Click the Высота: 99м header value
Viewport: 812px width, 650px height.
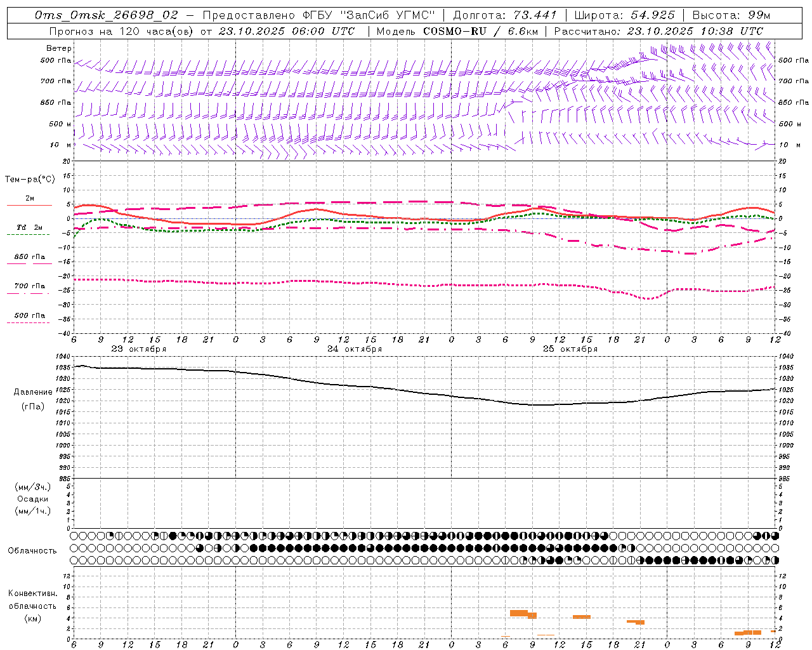pyautogui.click(x=731, y=15)
